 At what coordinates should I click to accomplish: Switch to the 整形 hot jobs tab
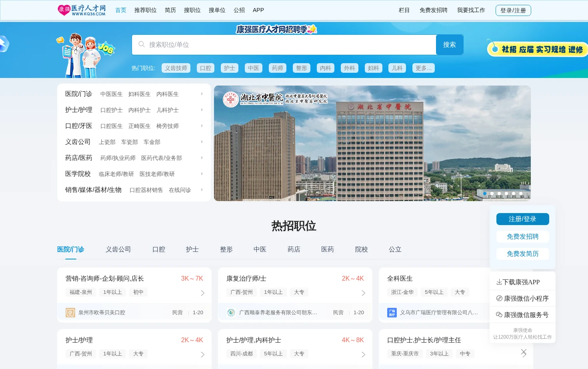(226, 249)
